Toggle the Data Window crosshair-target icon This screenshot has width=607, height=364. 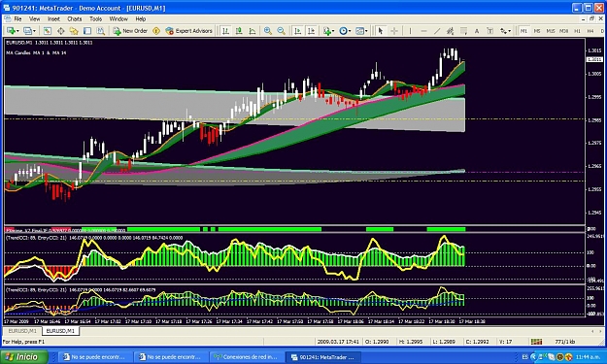pyautogui.click(x=61, y=31)
